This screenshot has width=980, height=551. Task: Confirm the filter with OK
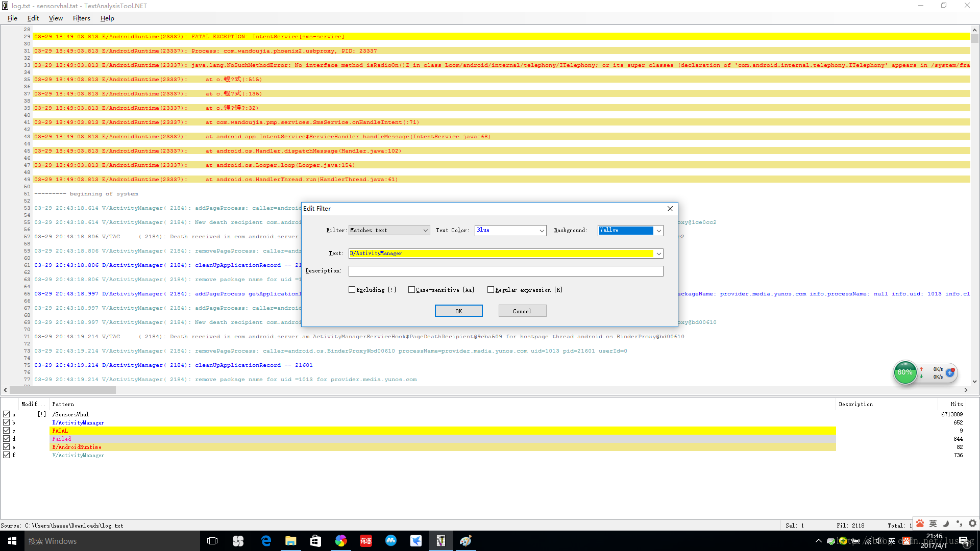tap(458, 311)
